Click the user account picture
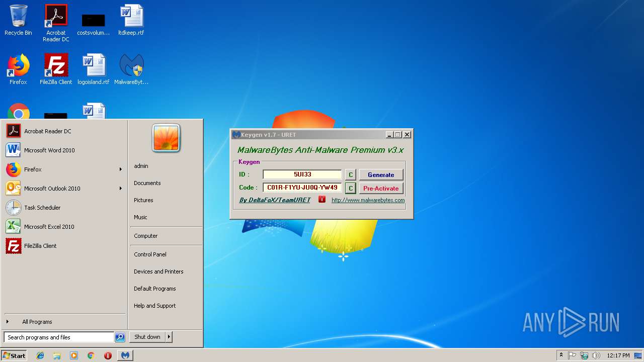Viewport: 644px width, 362px height. tap(166, 138)
